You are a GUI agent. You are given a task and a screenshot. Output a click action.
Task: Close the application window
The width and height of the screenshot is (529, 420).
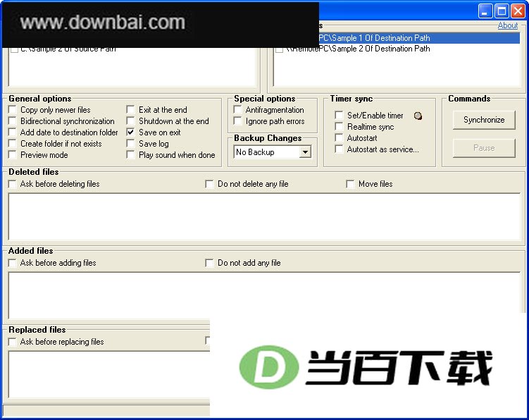[518, 11]
